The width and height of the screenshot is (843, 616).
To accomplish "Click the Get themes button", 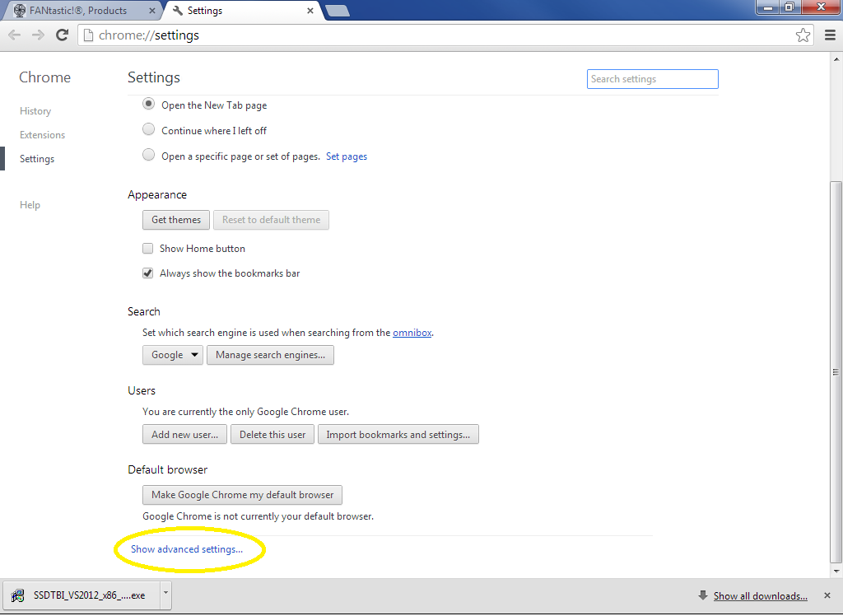I will click(176, 220).
